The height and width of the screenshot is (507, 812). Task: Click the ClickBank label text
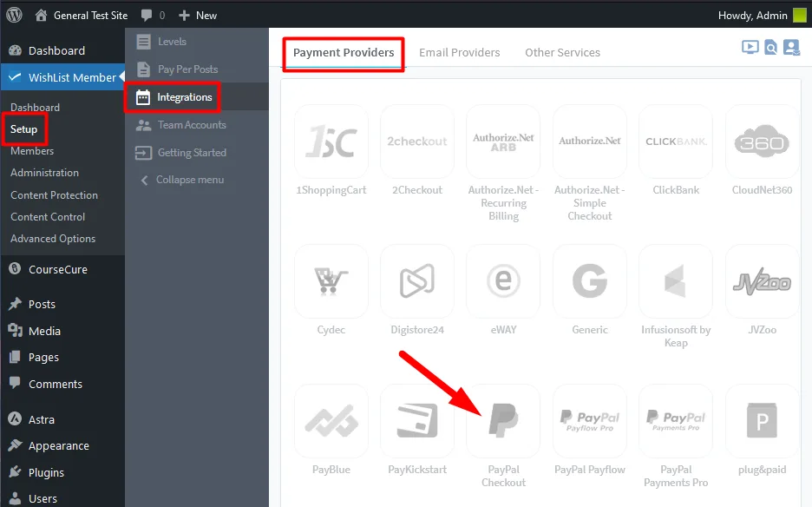click(x=676, y=190)
